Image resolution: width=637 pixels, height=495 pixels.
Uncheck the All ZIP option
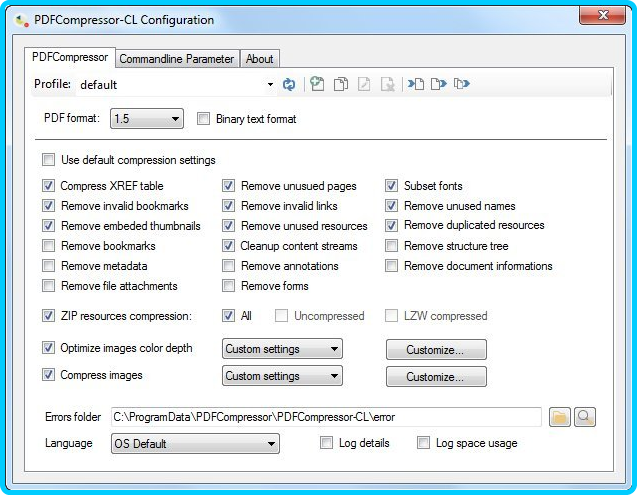(x=228, y=316)
